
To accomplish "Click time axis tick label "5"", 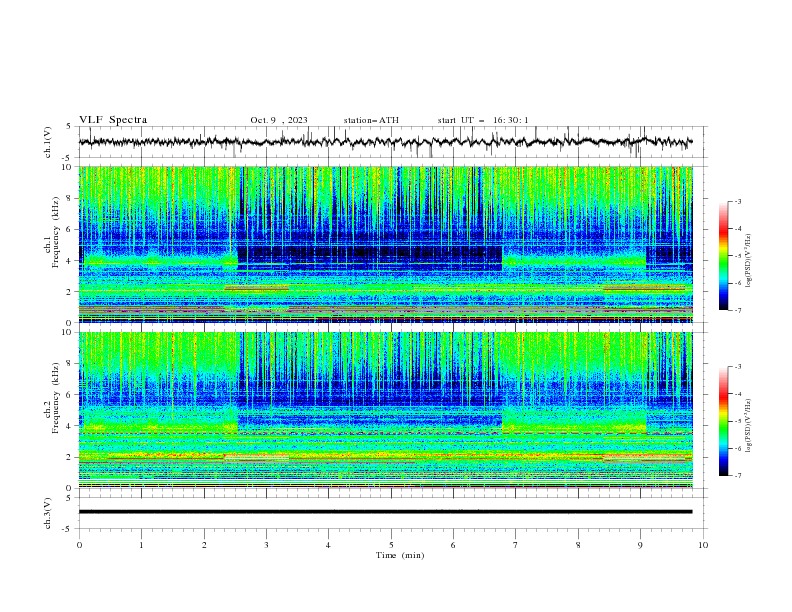I will pos(391,545).
